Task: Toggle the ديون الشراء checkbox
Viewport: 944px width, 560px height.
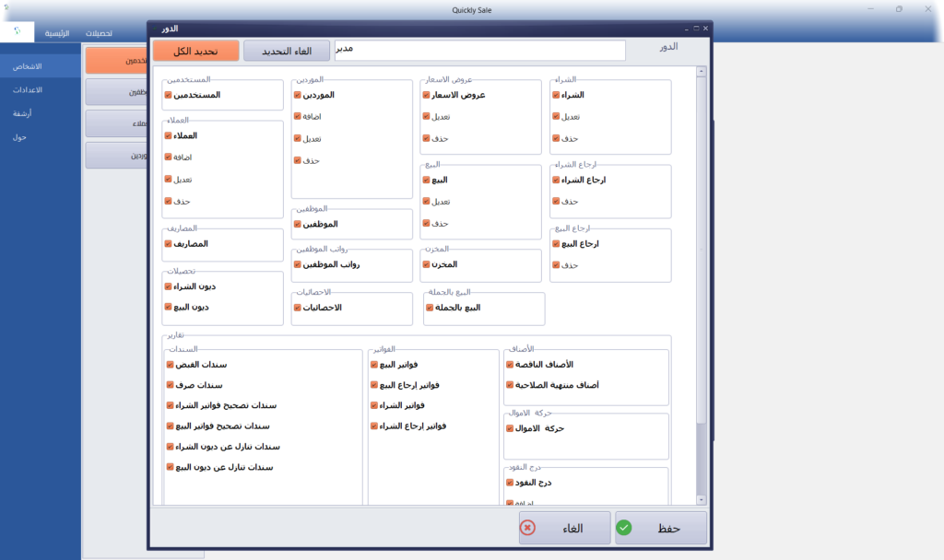Action: tap(168, 286)
